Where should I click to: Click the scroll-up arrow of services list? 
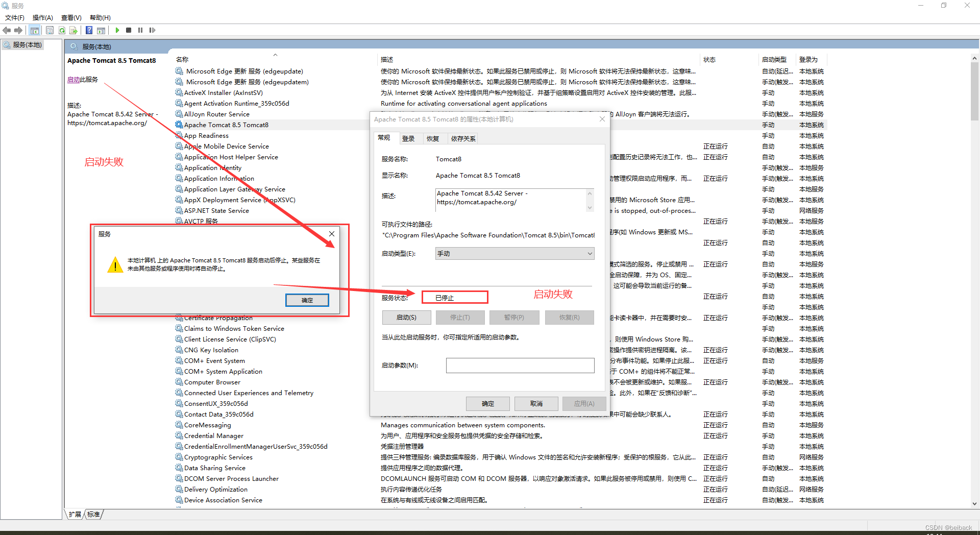(974, 59)
